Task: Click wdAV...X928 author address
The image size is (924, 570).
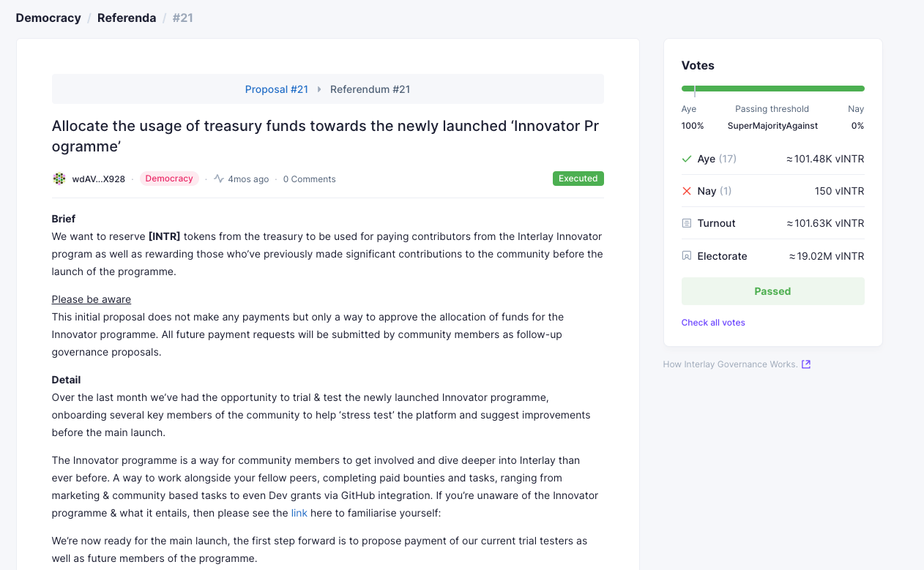Action: pyautogui.click(x=99, y=179)
